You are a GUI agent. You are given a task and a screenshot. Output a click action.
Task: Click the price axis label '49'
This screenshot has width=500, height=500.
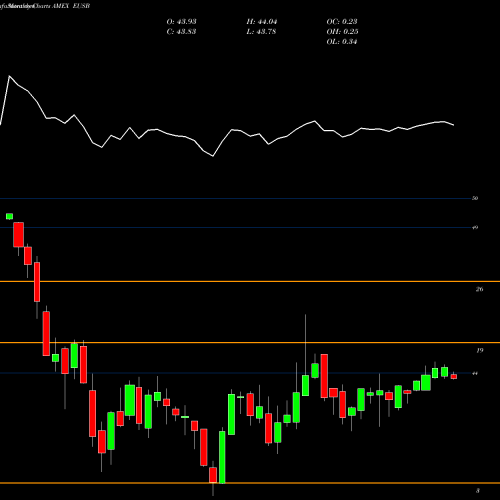[x=475, y=228]
